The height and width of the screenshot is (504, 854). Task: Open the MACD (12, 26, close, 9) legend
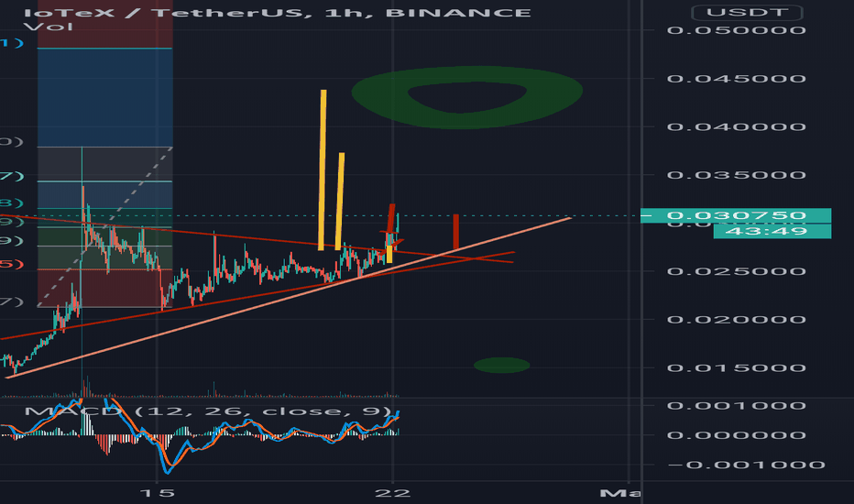pos(209,411)
